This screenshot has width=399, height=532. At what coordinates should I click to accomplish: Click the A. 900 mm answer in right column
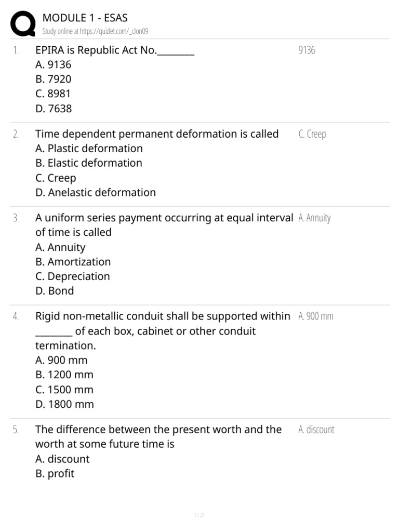[316, 316]
